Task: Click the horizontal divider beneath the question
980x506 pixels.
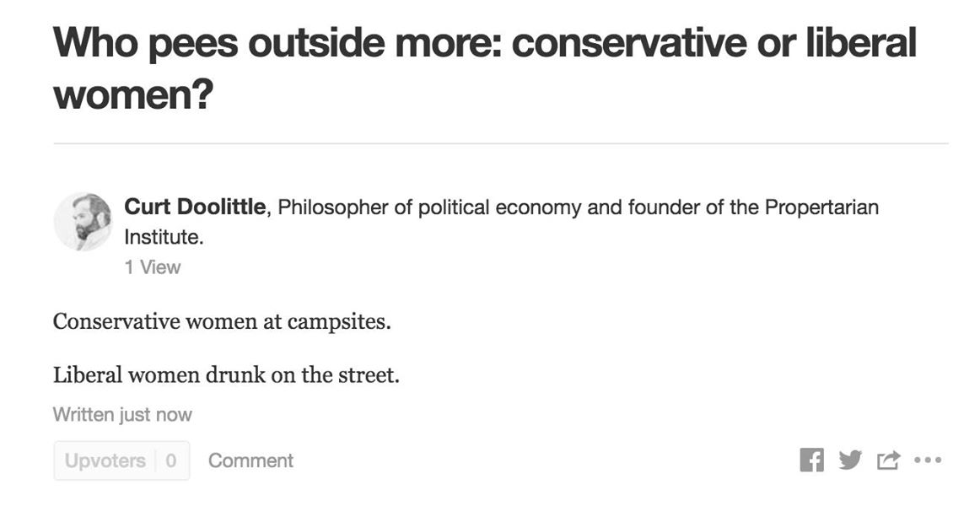Action: pyautogui.click(x=500, y=144)
